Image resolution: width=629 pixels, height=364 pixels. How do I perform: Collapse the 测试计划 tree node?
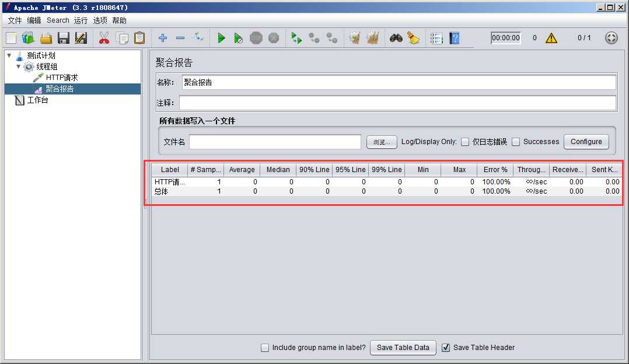[9, 55]
